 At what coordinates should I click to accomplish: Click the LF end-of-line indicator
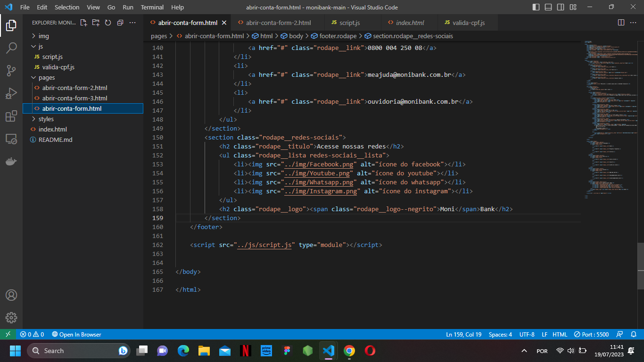[x=545, y=334]
